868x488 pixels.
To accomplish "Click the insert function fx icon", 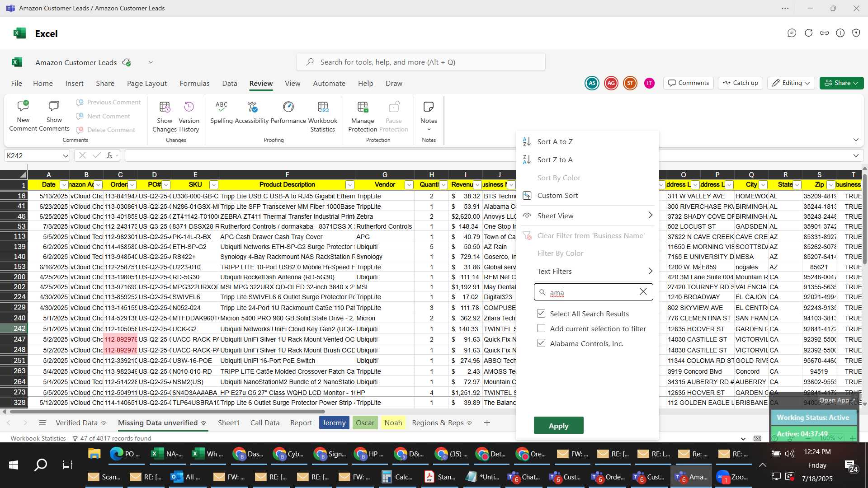I will coord(109,156).
